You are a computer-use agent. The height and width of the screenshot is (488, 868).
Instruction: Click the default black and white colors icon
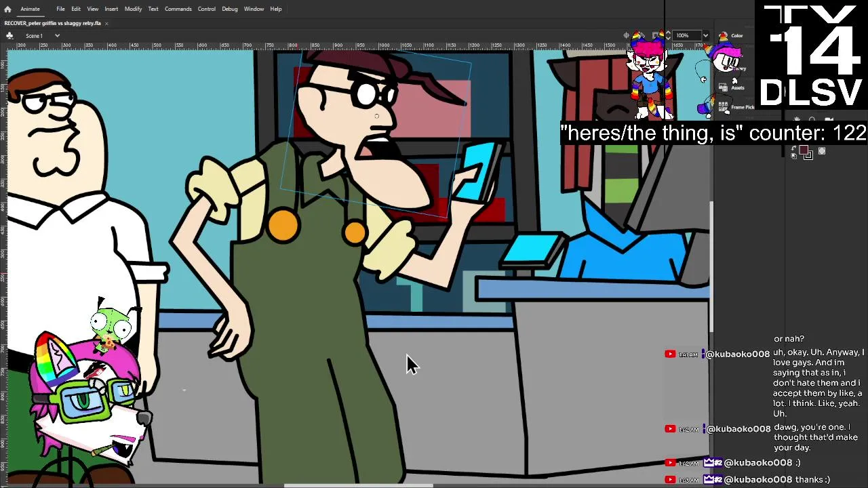coord(794,156)
